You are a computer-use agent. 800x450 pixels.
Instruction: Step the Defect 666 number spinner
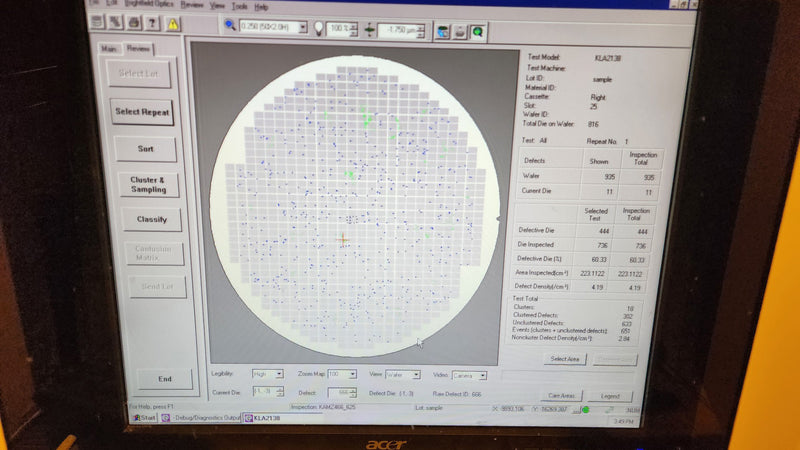click(353, 393)
